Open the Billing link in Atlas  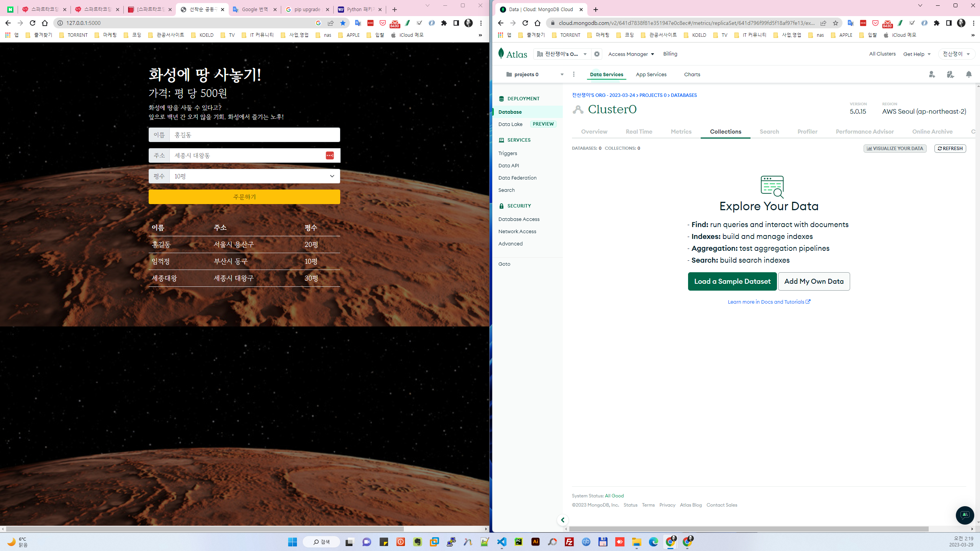[x=670, y=54]
